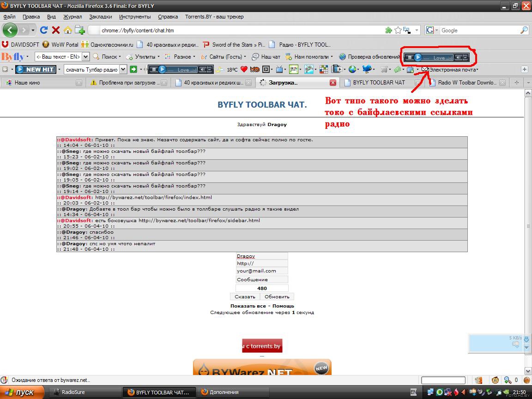Screen dimensions: 532x399
Task: Click the envelope icon beside Электронная почта
Action: 425,69
